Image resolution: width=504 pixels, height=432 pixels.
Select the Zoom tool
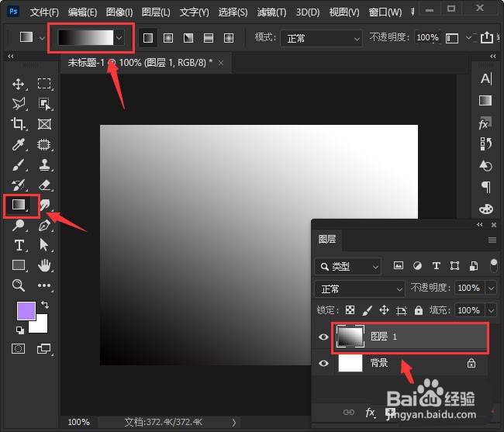click(19, 285)
